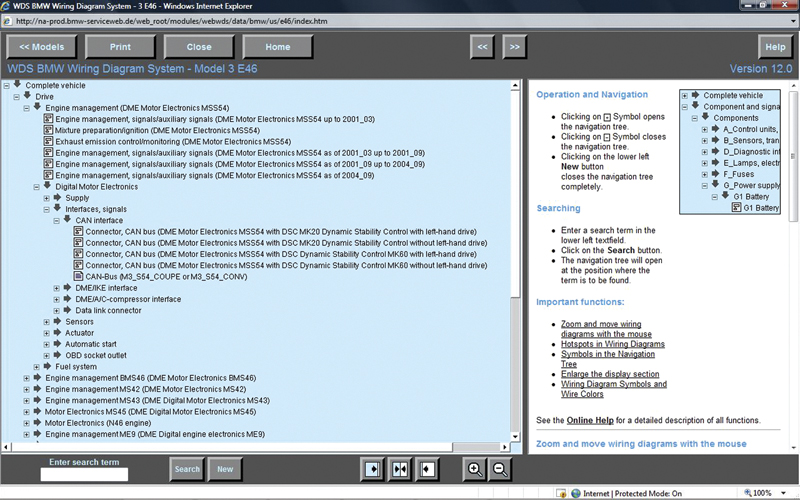Image resolution: width=800 pixels, height=500 pixels.
Task: Click the zoom in magnifier icon
Action: point(474,469)
